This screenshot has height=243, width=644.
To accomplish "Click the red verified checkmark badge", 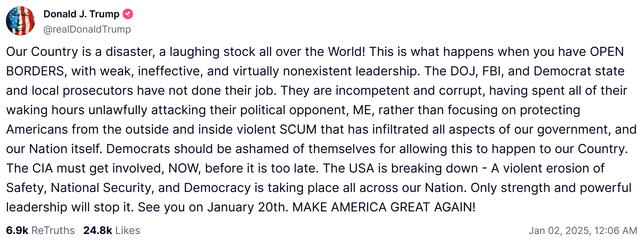I will coord(128,14).
